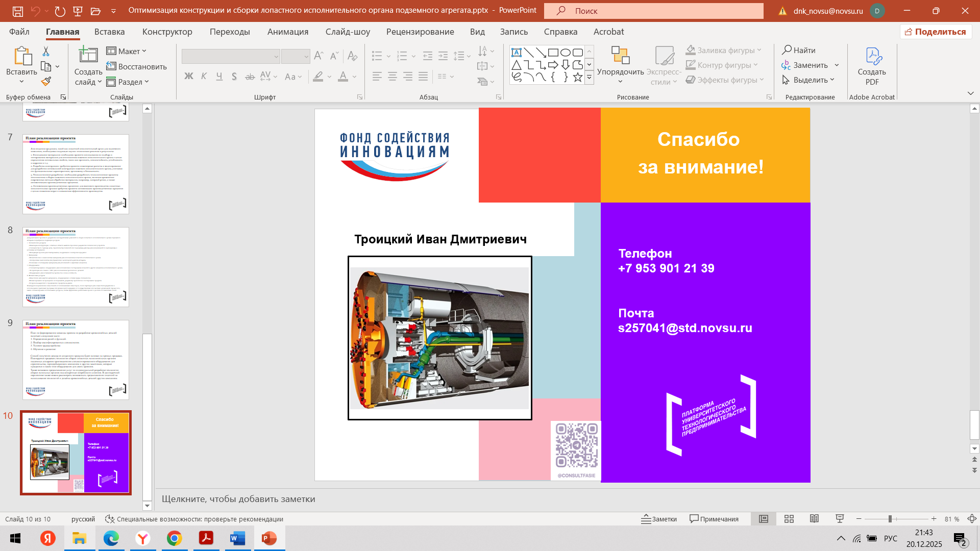Open PowerPoint from the Windows taskbar
The height and width of the screenshot is (551, 980).
point(269,538)
